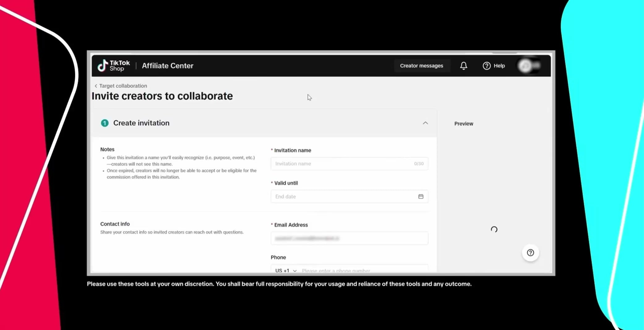Viewport: 644px width, 330px height.
Task: Open the calendar icon date picker
Action: click(421, 197)
